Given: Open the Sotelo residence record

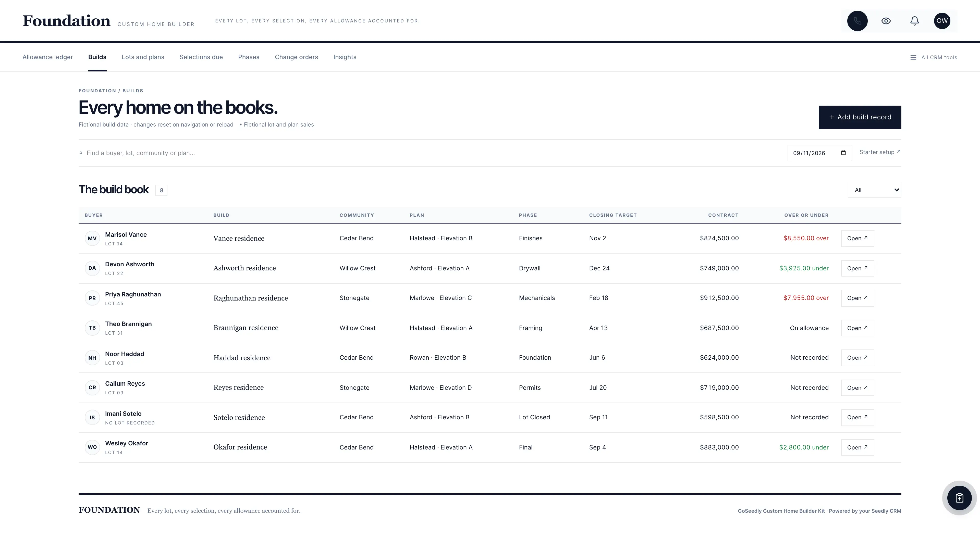Looking at the screenshot, I should [x=857, y=418].
